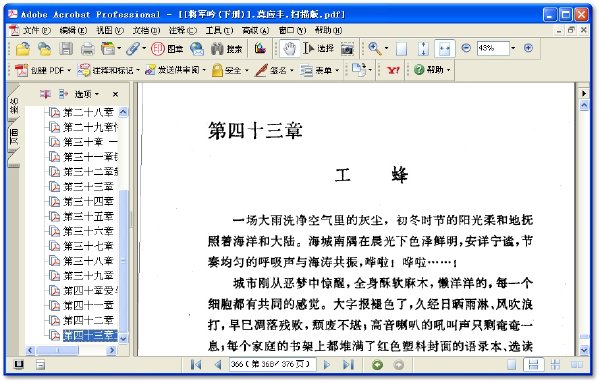Switch to Continuous page layout icon
This screenshot has width=600, height=383.
(x=533, y=365)
